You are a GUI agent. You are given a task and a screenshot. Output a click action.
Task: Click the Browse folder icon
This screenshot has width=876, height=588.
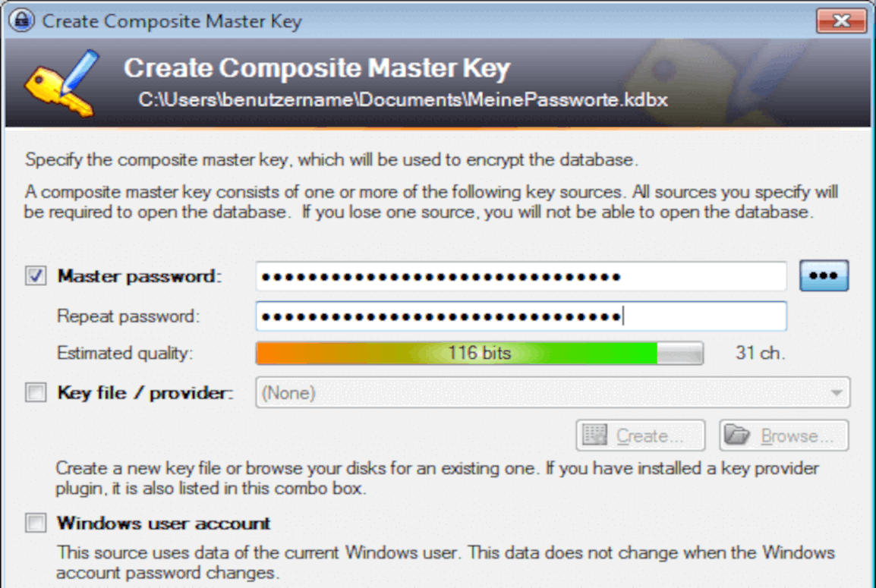(x=737, y=435)
